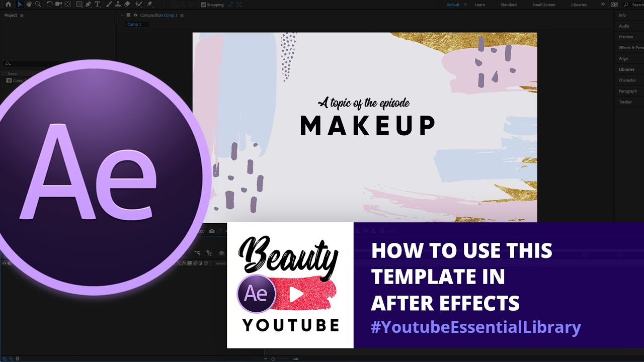This screenshot has height=362, width=644.
Task: Select the Selection arrow tool
Action: coord(20,5)
